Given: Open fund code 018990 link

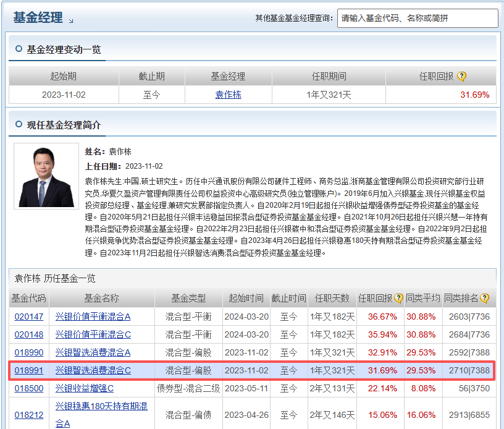Looking at the screenshot, I should 29,353.
